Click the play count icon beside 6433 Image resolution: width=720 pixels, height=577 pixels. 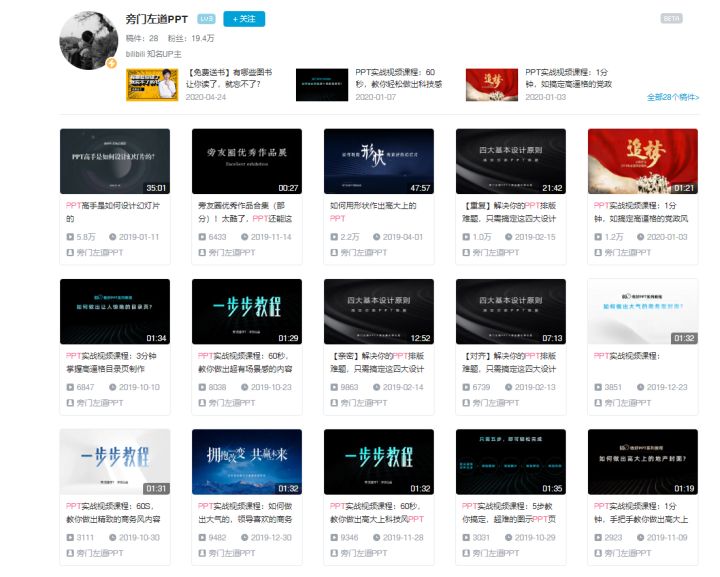(202, 237)
